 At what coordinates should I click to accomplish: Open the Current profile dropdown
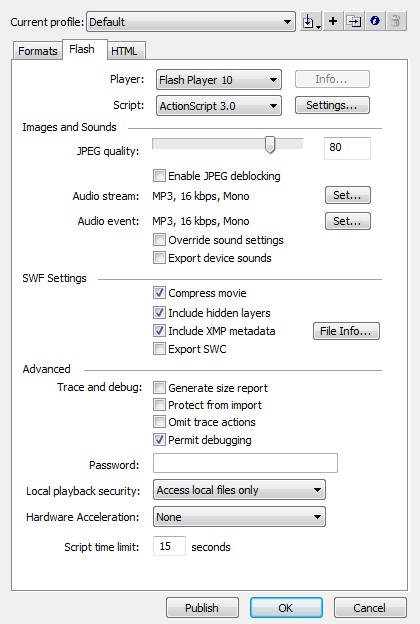[x=191, y=21]
